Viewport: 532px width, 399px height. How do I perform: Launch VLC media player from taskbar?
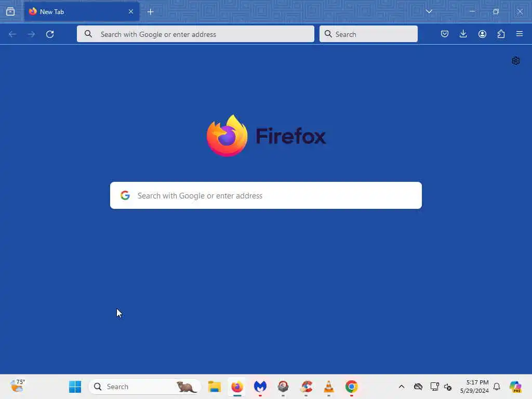(329, 387)
